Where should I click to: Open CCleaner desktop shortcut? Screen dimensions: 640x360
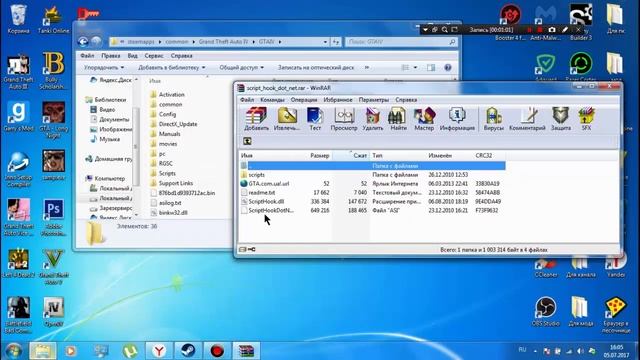pyautogui.click(x=546, y=267)
